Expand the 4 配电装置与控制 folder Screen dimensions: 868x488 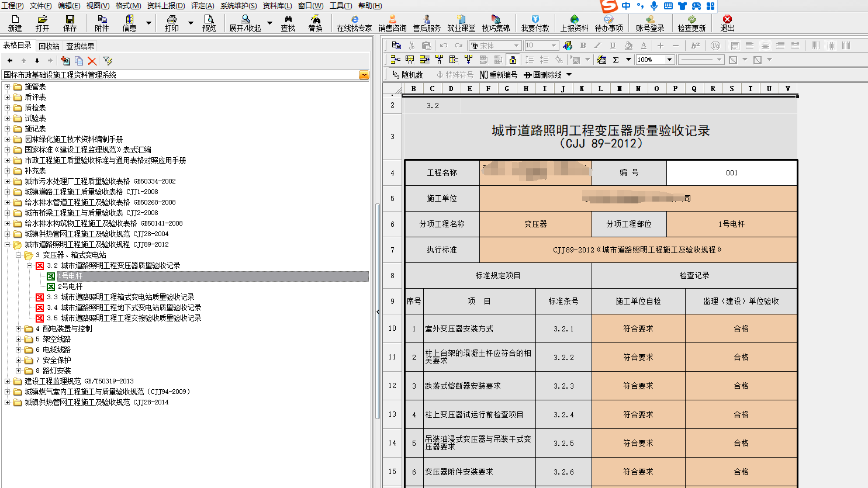click(19, 328)
